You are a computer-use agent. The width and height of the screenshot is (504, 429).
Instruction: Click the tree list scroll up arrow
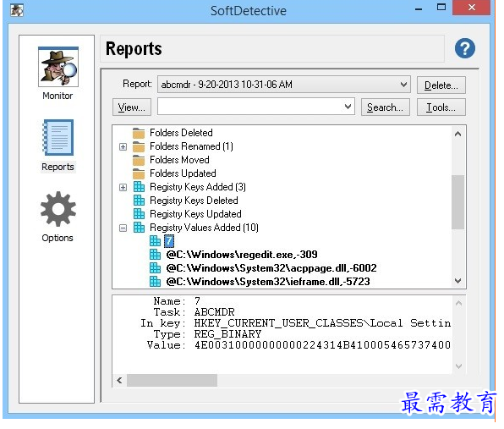(458, 134)
